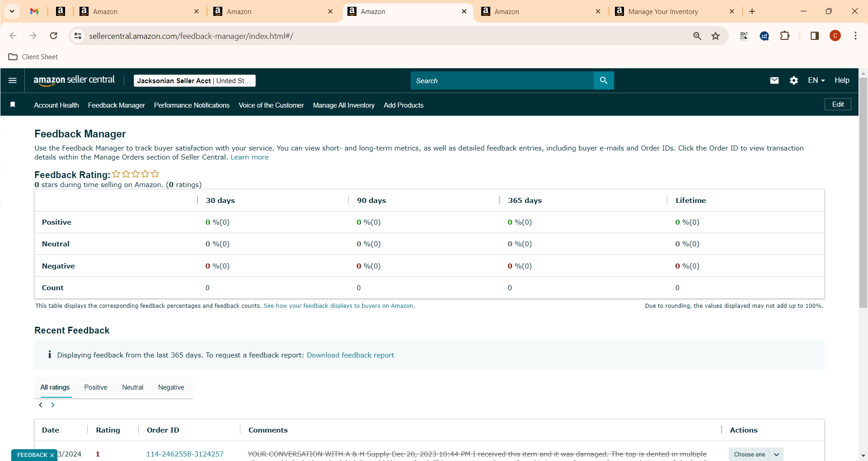Click the Lifetime column heading
868x461 pixels.
click(x=690, y=201)
